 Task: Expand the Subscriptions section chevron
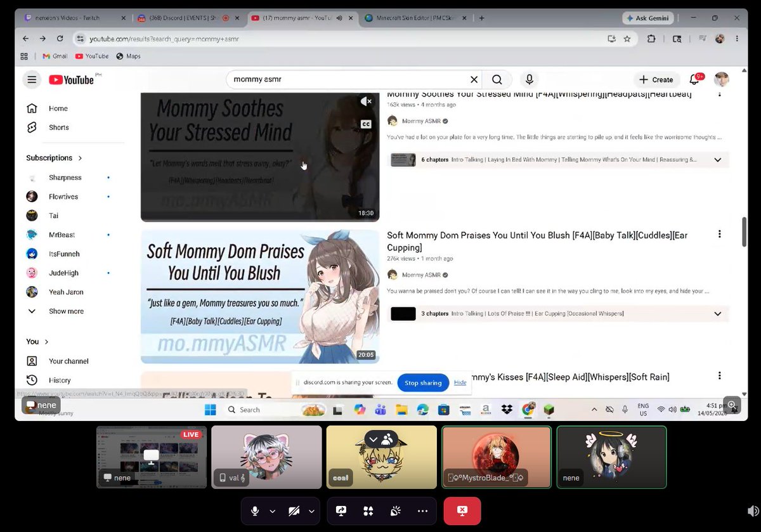pos(81,158)
